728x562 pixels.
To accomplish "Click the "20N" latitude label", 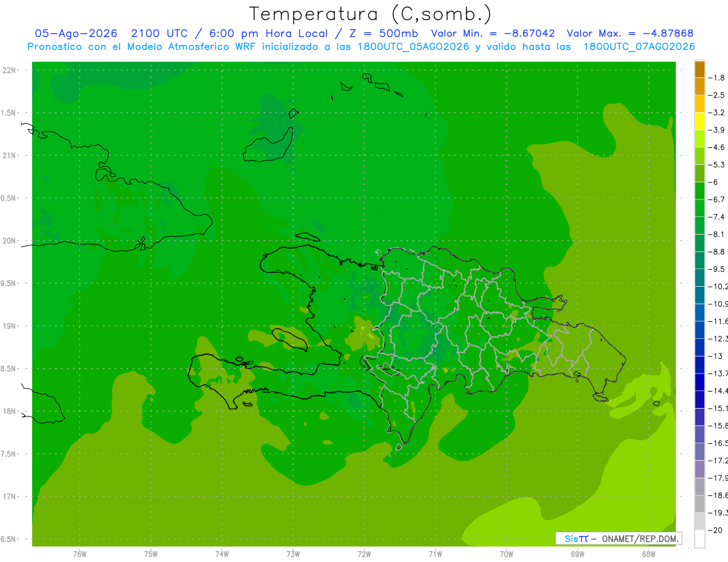I will point(9,241).
